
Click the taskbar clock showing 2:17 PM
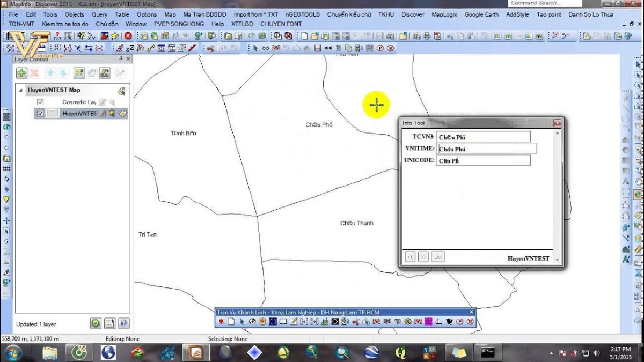pos(620,352)
